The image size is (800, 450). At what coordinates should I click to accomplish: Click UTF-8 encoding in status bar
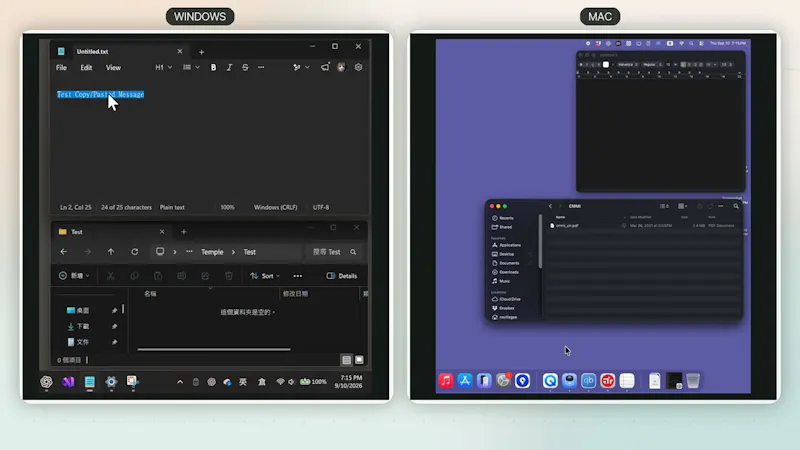pyautogui.click(x=321, y=208)
